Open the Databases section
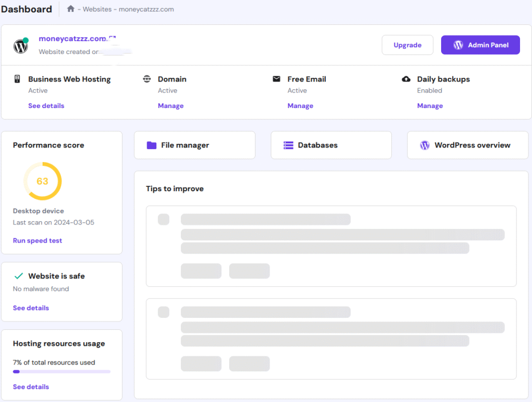The width and height of the screenshot is (532, 402). [331, 145]
